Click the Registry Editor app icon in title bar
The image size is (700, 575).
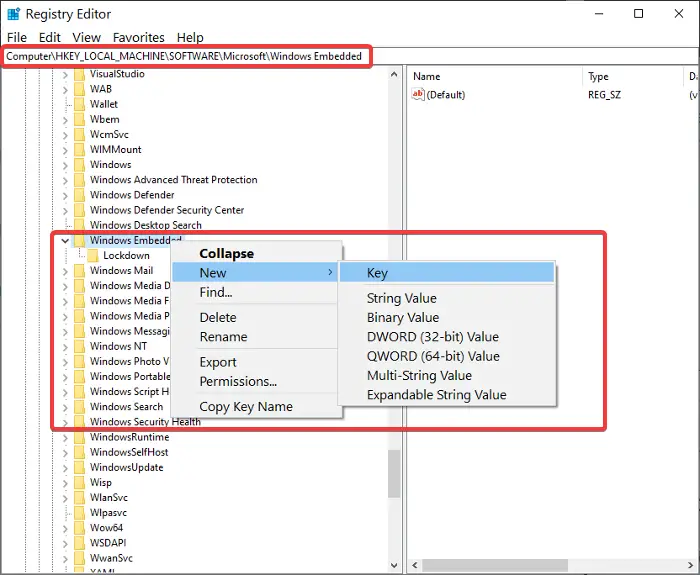[x=14, y=14]
